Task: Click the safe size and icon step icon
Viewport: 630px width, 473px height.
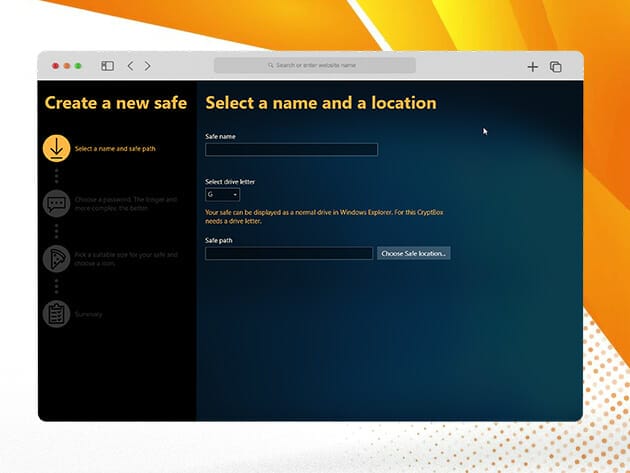Action: 56,258
